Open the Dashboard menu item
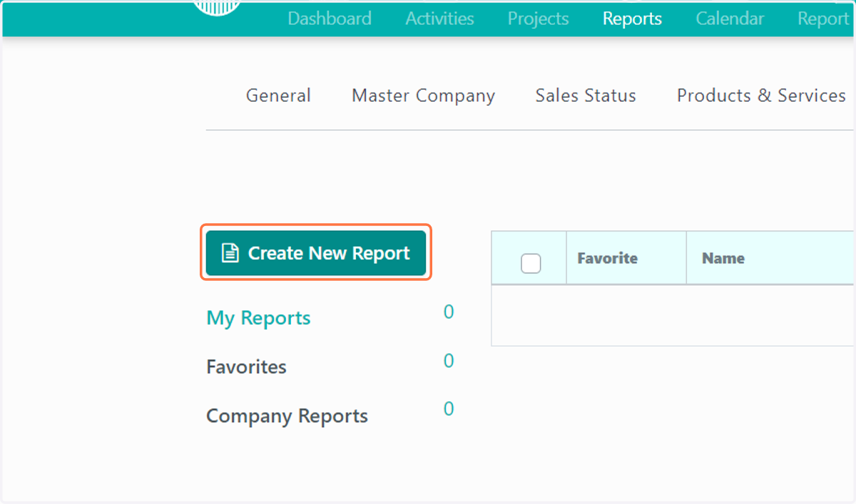Image resolution: width=856 pixels, height=504 pixels. click(330, 19)
